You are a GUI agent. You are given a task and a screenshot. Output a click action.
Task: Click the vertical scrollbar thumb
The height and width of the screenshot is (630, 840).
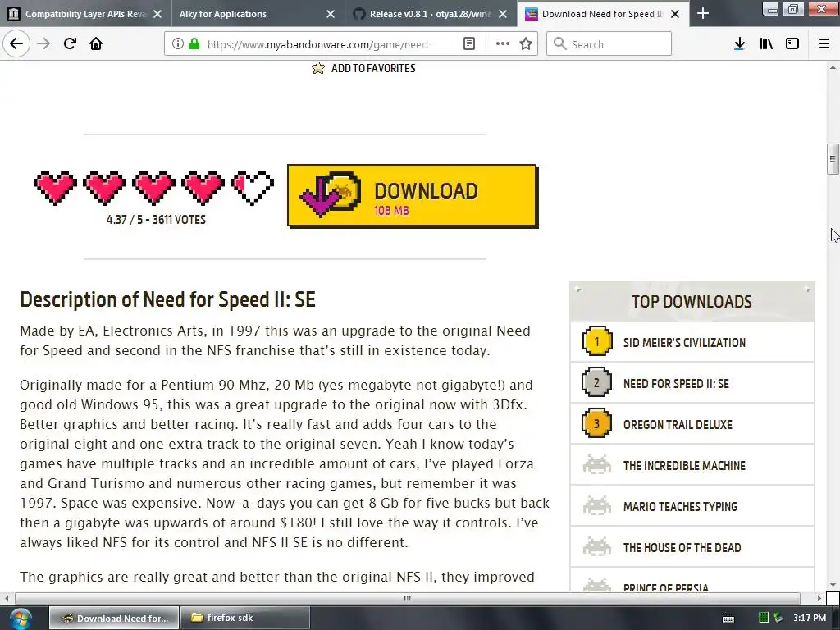(833, 159)
